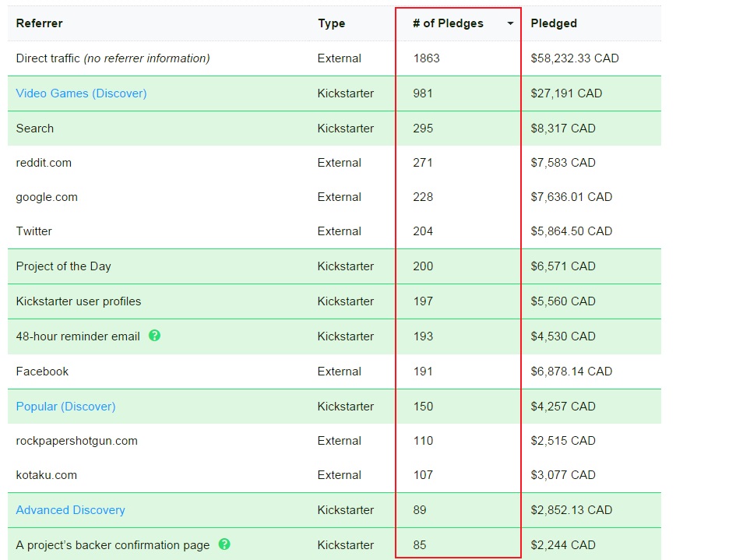Screen dimensions: 750x560
Task: Click the 191 pledges value
Action: (423, 372)
